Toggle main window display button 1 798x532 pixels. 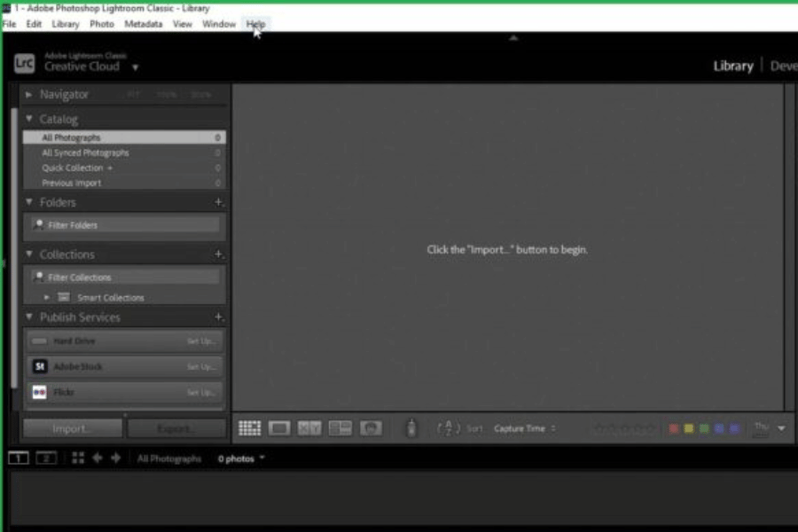coord(19,458)
